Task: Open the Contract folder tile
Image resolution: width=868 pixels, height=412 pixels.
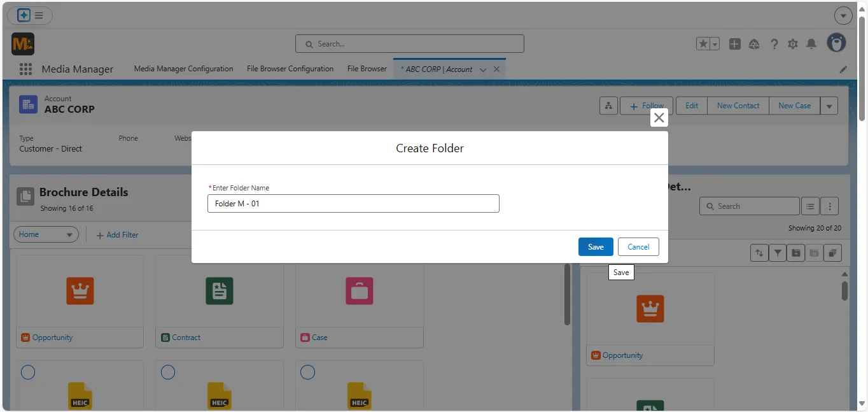Action: coord(220,291)
